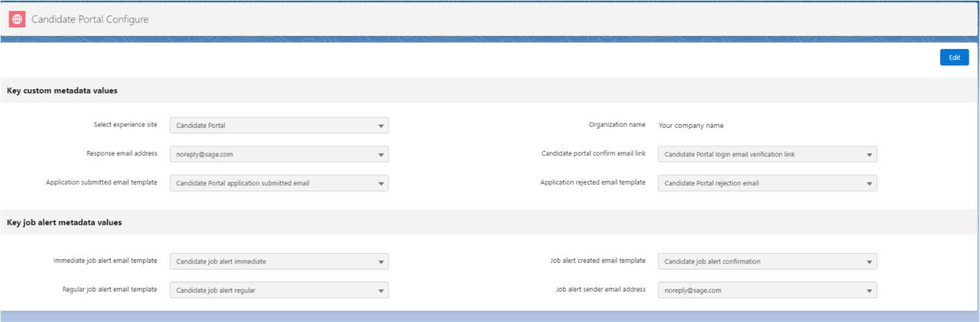Click the Candidate Portal globe icon
The image size is (980, 322).
point(17,20)
